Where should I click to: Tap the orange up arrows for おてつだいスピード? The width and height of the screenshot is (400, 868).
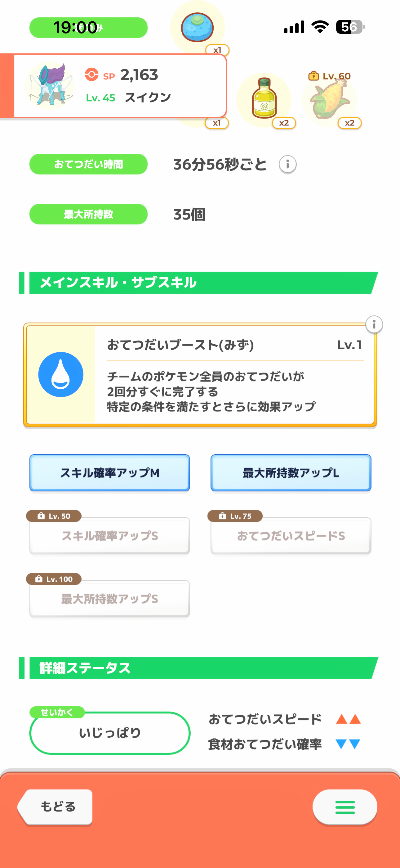(x=348, y=719)
